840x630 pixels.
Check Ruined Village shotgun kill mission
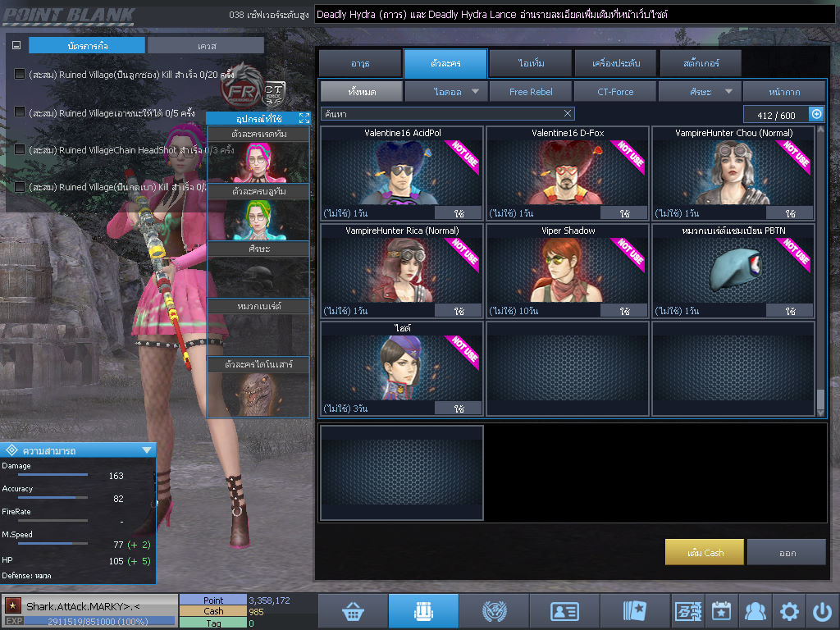pos(20,74)
